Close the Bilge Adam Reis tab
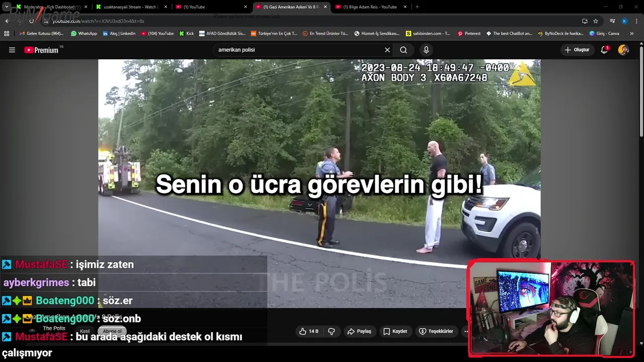644x362 pixels. click(x=405, y=7)
